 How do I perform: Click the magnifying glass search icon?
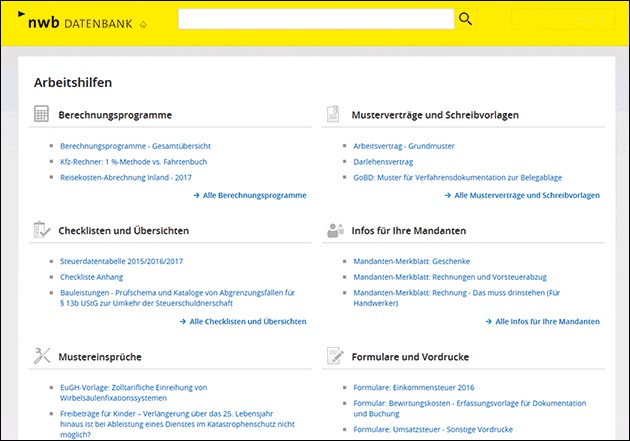pyautogui.click(x=465, y=19)
